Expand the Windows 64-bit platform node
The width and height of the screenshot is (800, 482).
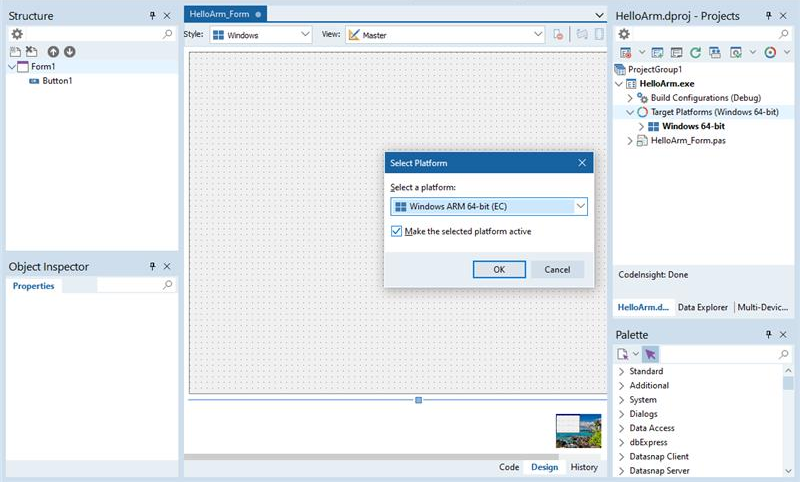pyautogui.click(x=641, y=126)
